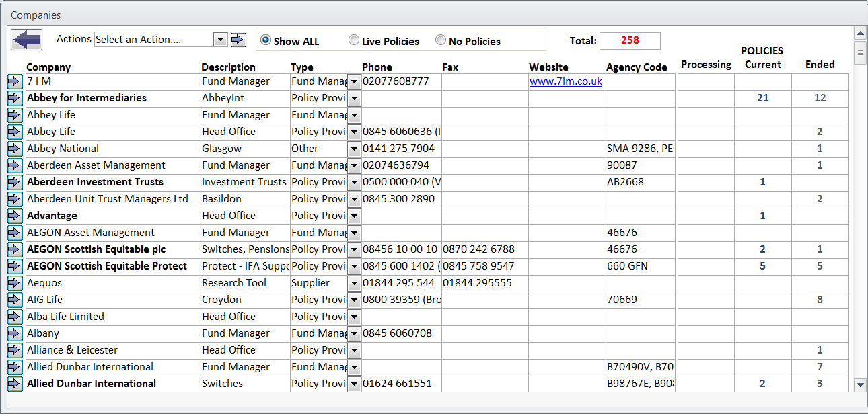Open the Allied Dunbar Switches record arrow
Screen dimensions: 868x414
click(15, 384)
